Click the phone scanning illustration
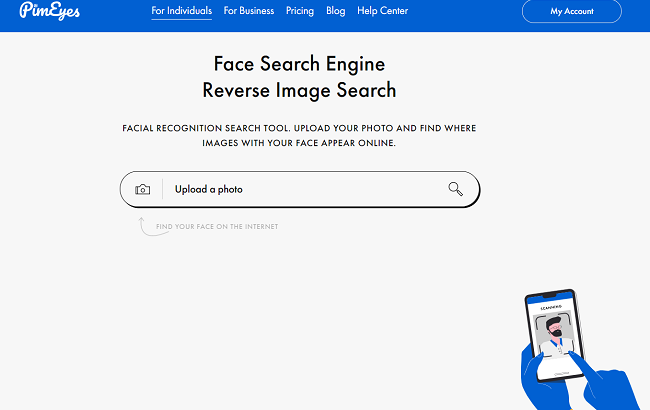Viewport: 650px width, 410px height. (x=578, y=350)
